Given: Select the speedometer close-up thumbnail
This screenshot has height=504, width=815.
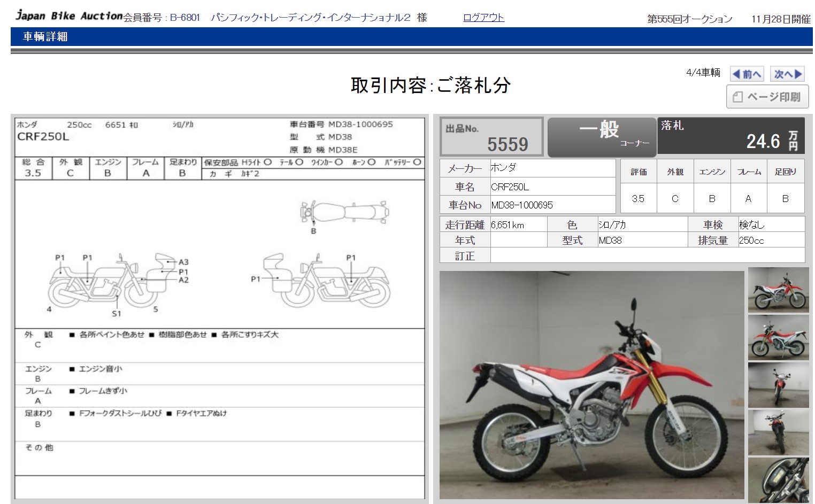Looking at the screenshot, I should 778,480.
